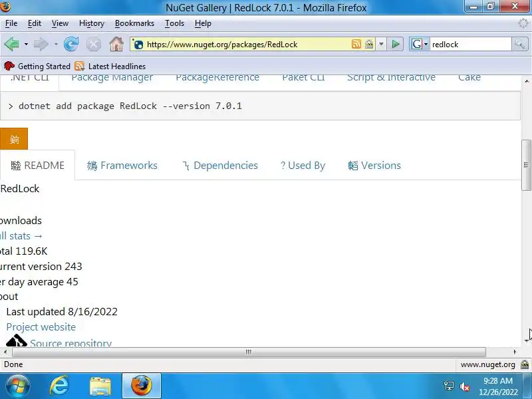Click the horizontal scrollbar thumb
Image resolution: width=532 pixels, height=399 pixels.
coord(249,352)
